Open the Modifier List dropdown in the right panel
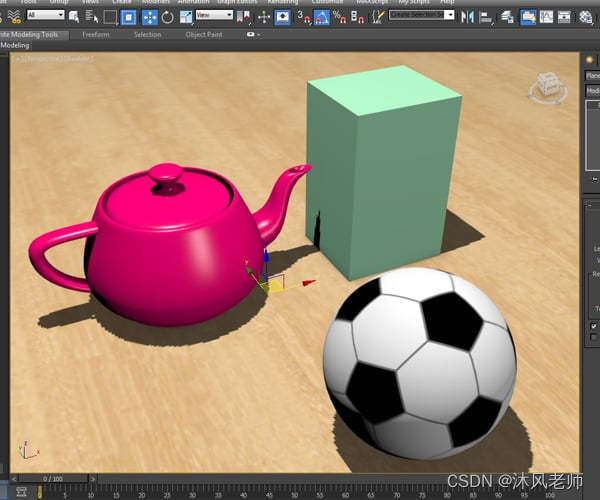Screen dimensions: 600x500 coord(593,91)
